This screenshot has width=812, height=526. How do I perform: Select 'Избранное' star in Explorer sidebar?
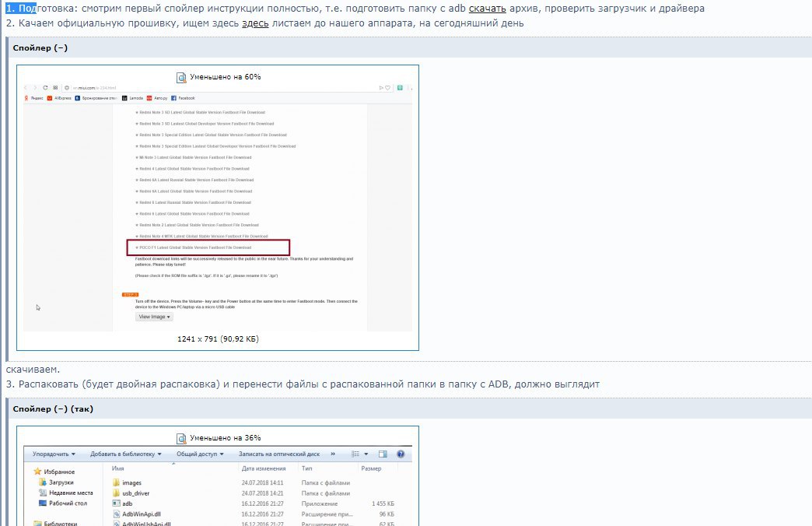point(37,472)
